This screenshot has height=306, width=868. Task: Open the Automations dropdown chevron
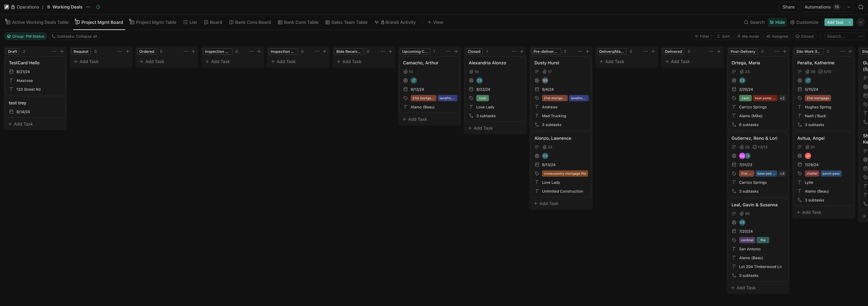coord(848,7)
